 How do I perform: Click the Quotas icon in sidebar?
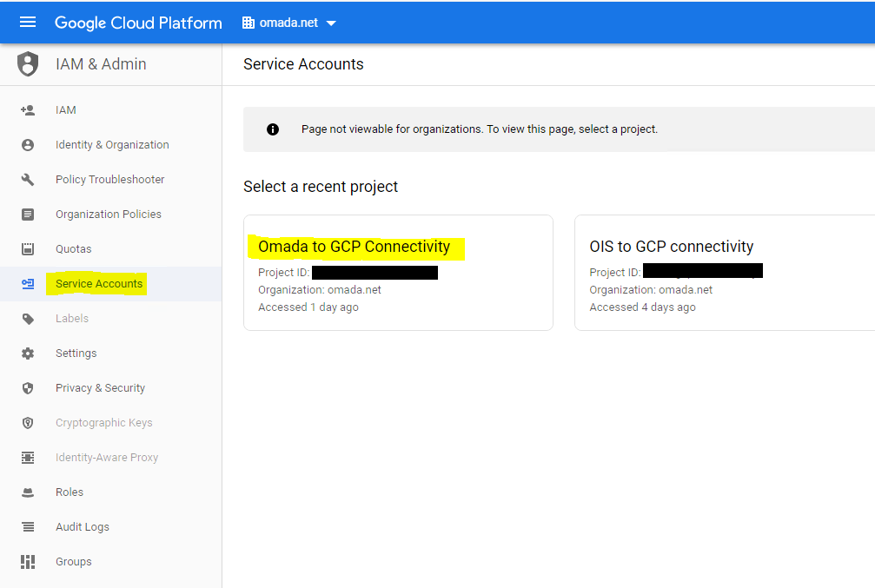coord(27,248)
